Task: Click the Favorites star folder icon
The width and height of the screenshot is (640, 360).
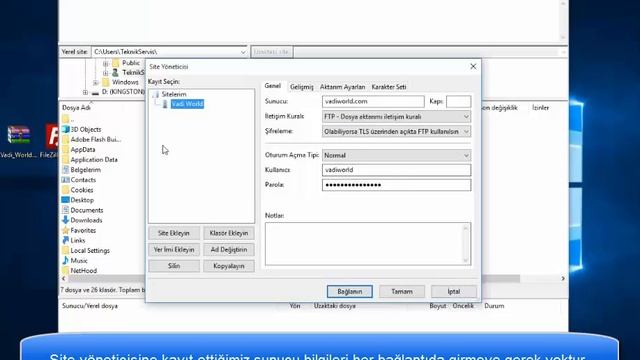Action: (x=65, y=230)
